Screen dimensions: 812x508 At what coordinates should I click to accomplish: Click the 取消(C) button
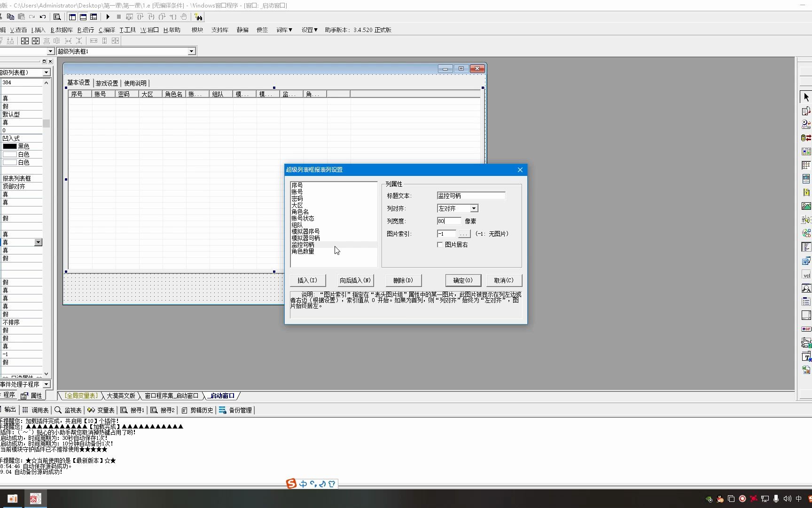tap(504, 280)
